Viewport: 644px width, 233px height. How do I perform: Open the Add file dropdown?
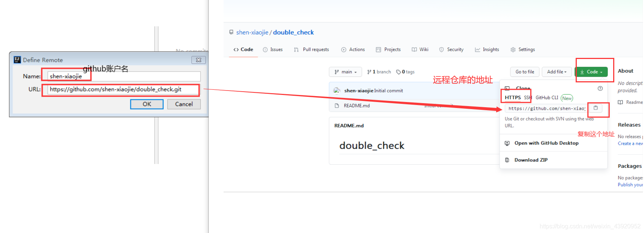point(557,72)
